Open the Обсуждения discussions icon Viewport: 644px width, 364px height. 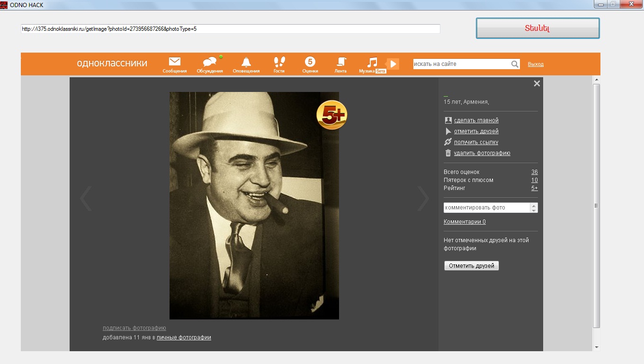tap(210, 62)
